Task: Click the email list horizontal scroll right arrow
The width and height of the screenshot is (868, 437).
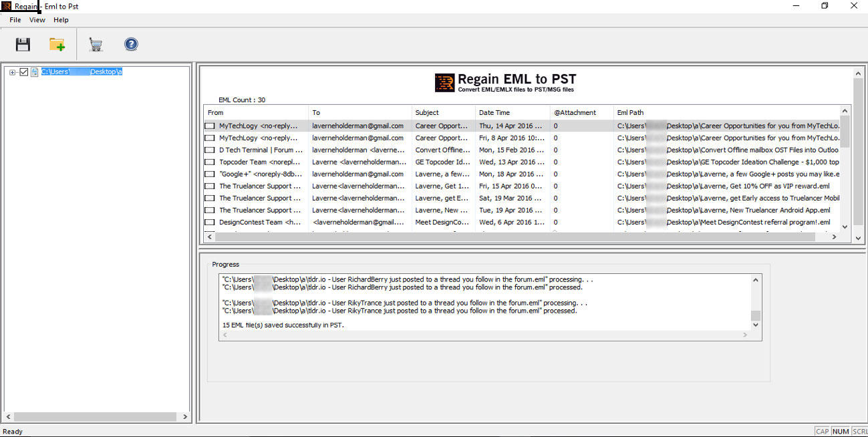Action: (834, 237)
